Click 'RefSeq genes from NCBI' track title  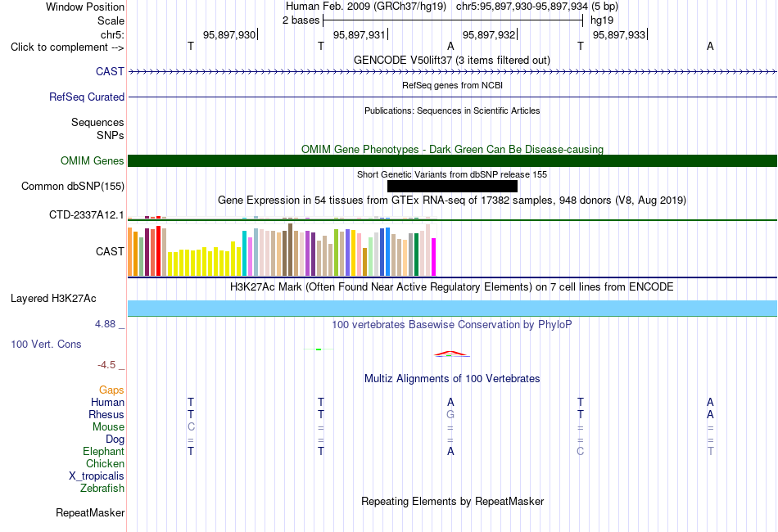click(452, 85)
